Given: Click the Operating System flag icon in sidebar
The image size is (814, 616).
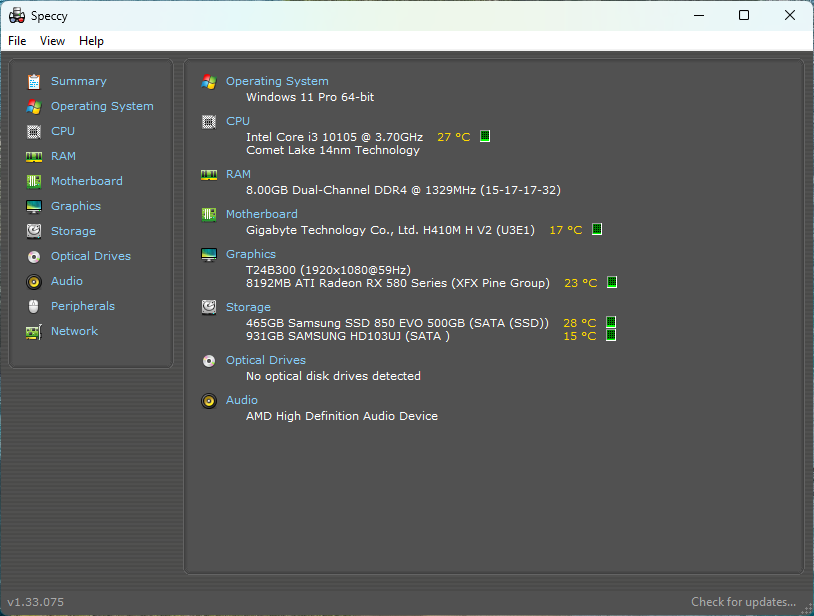Looking at the screenshot, I should pyautogui.click(x=34, y=106).
